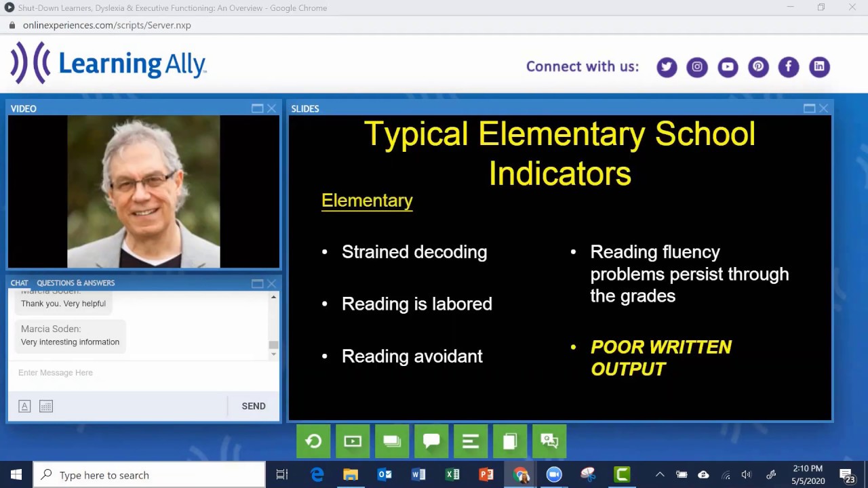Screen dimensions: 868x488
Task: Send the chat message
Action: [x=254, y=406]
